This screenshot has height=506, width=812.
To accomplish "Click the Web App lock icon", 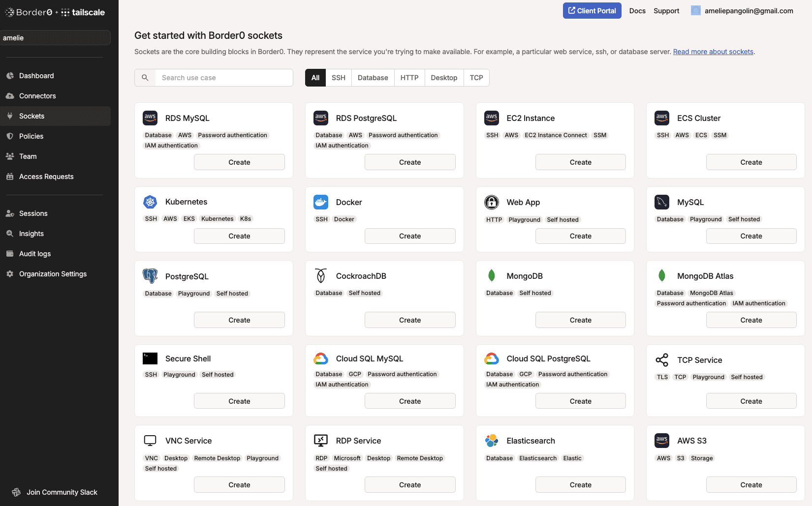I will pyautogui.click(x=492, y=202).
